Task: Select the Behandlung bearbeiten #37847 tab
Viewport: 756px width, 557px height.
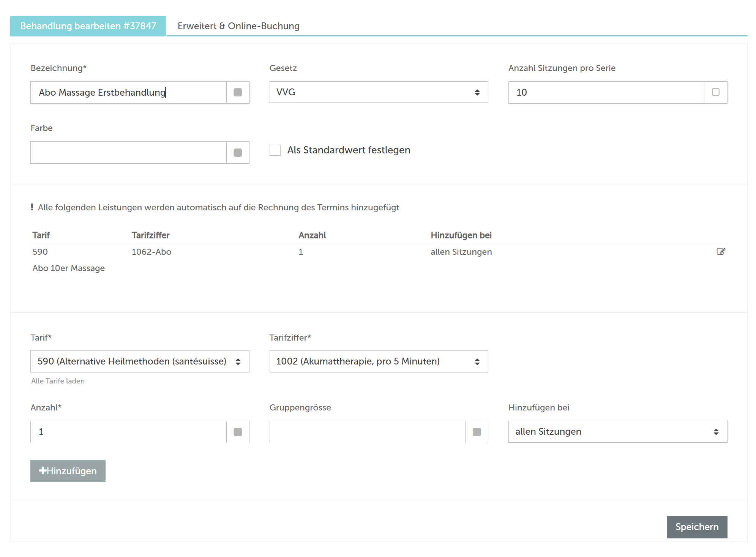Action: [x=88, y=26]
